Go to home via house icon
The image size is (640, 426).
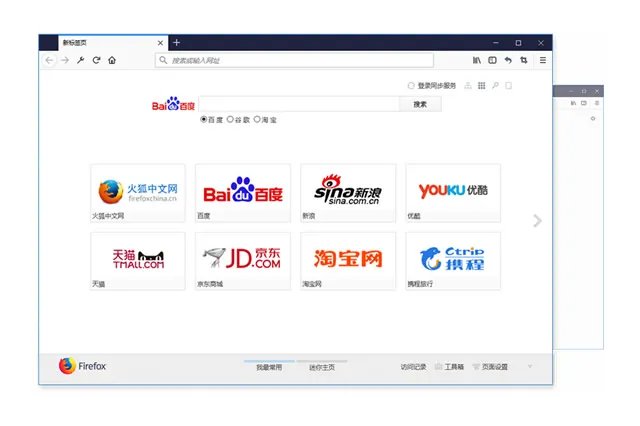point(112,60)
